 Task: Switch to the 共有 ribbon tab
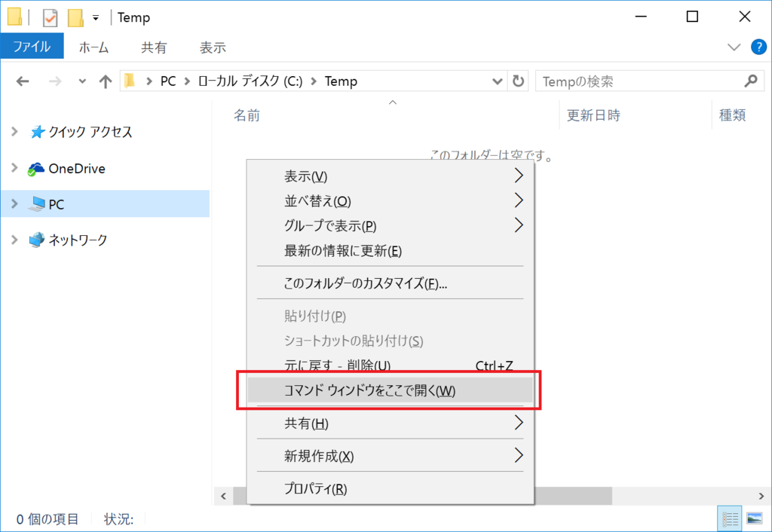tap(154, 47)
